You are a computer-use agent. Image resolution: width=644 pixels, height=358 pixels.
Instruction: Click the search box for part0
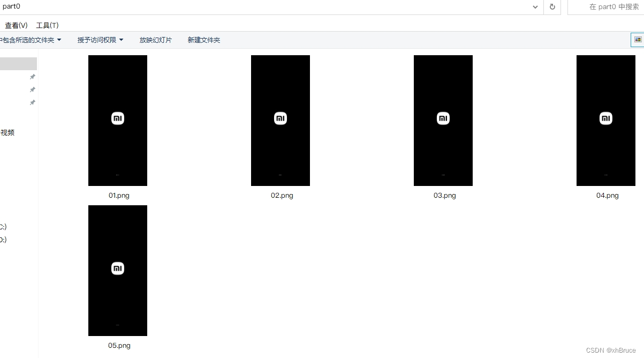605,7
